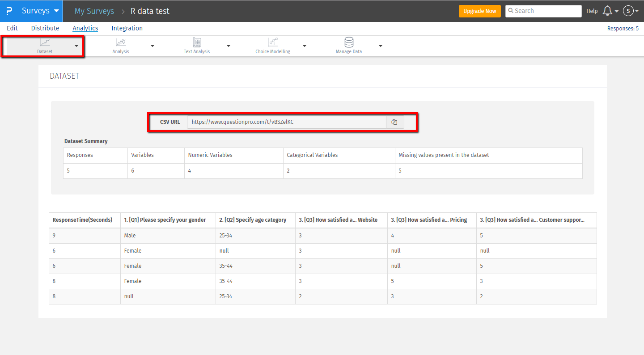Expand the Manage Data dropdown arrow
The height and width of the screenshot is (355, 644).
[381, 46]
